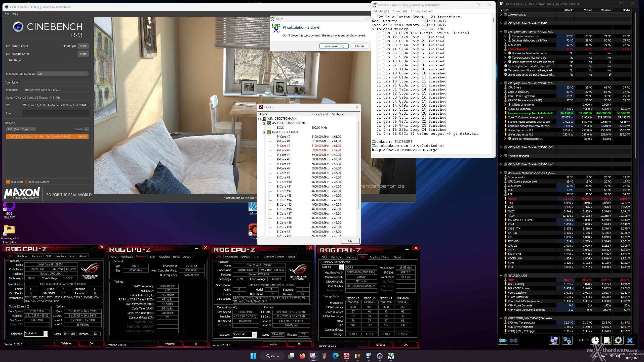Click Chiudi in PI finish dialog
The height and width of the screenshot is (362, 644).
pyautogui.click(x=359, y=46)
